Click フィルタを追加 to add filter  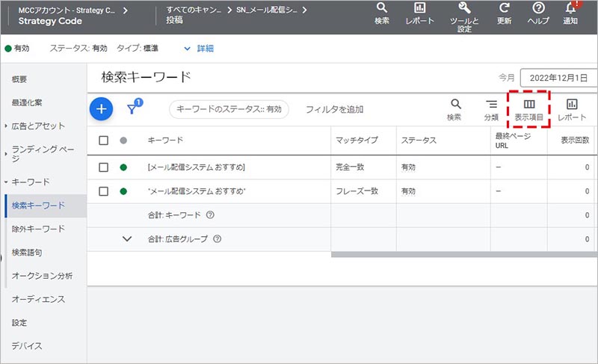(334, 109)
